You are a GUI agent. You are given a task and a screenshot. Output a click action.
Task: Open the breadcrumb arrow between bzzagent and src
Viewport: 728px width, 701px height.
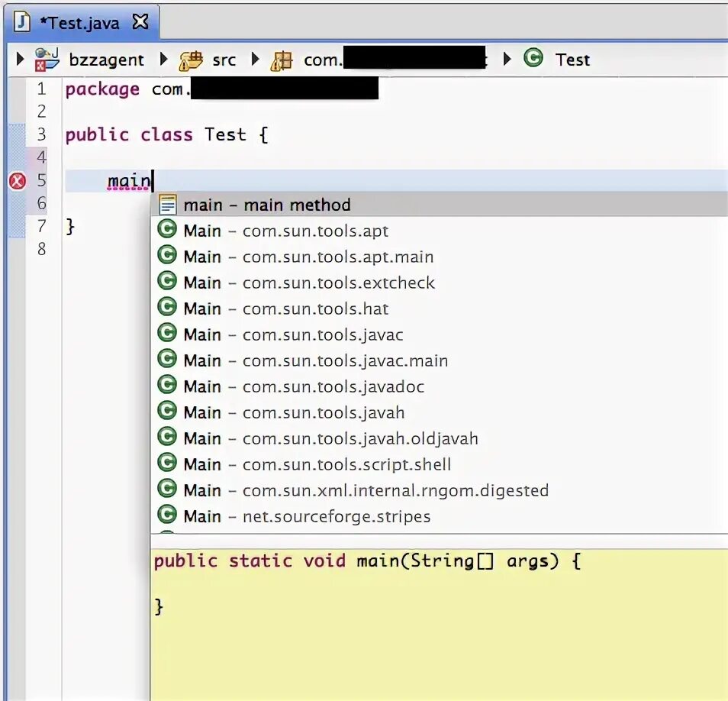(164, 59)
